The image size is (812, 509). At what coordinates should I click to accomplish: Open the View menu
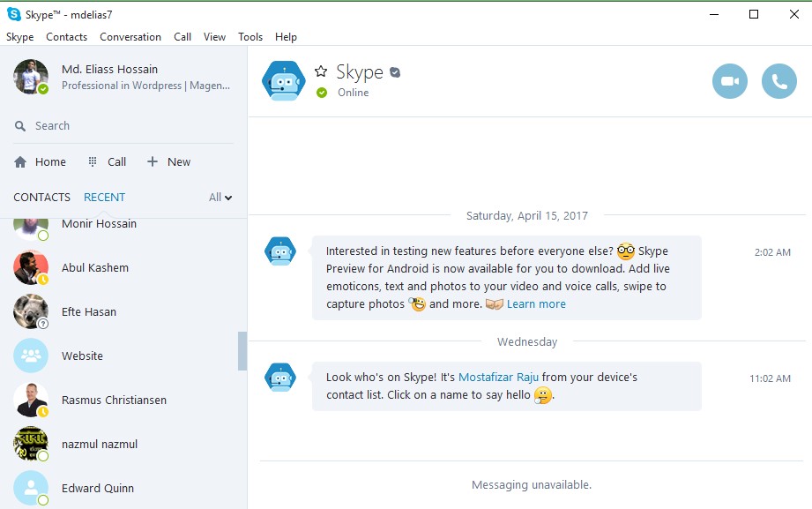tap(214, 37)
